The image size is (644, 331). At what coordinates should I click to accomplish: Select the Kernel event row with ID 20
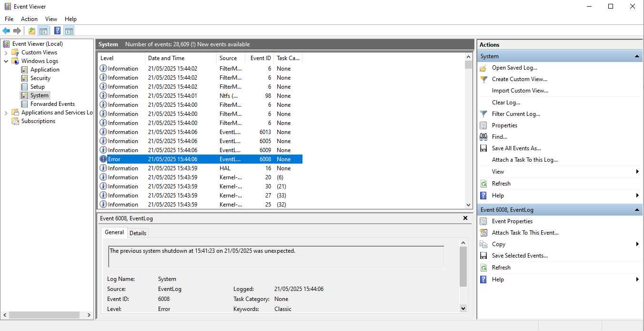(x=200, y=177)
